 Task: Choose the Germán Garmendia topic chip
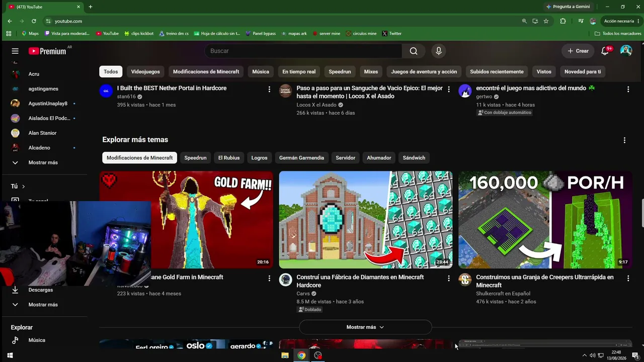[x=301, y=158]
